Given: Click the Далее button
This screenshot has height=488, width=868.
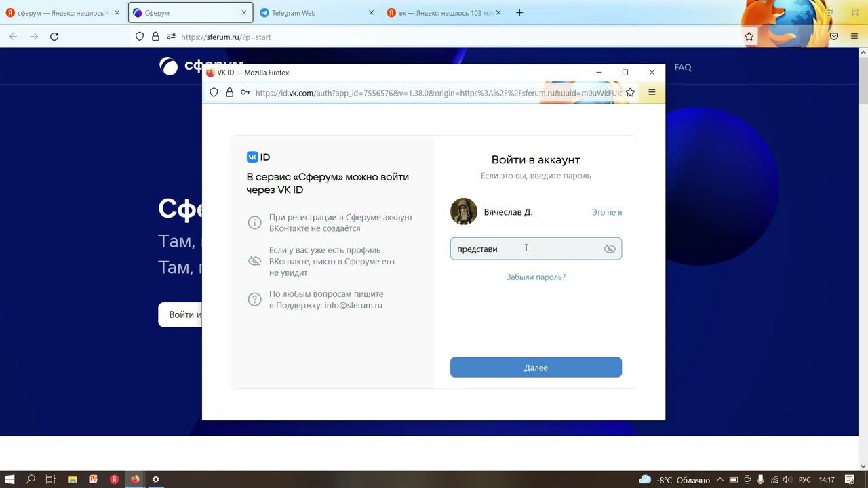Looking at the screenshot, I should pos(536,367).
